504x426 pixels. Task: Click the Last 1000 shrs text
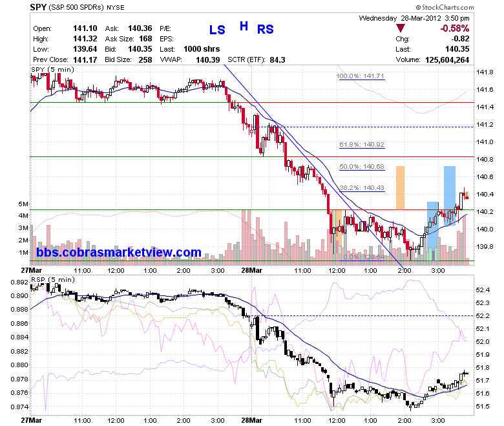click(x=202, y=49)
